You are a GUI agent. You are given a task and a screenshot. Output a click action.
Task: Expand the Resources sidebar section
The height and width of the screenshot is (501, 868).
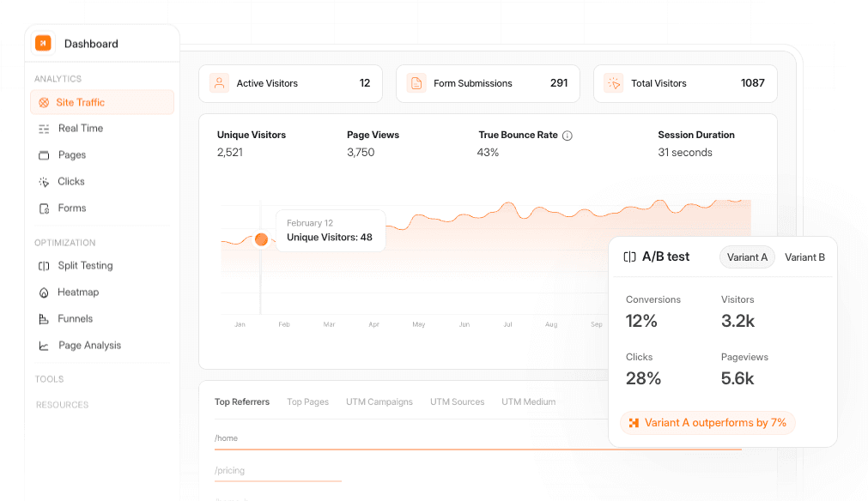pyautogui.click(x=62, y=405)
